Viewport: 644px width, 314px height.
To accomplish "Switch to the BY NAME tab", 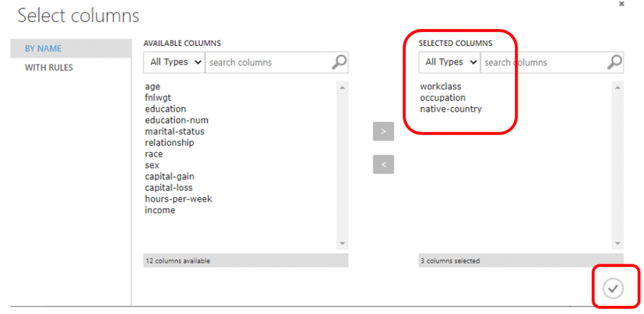I will 70,48.
